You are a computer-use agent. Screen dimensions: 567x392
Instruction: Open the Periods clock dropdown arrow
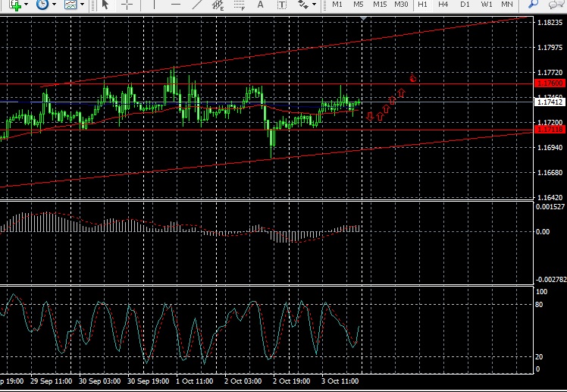(x=54, y=5)
